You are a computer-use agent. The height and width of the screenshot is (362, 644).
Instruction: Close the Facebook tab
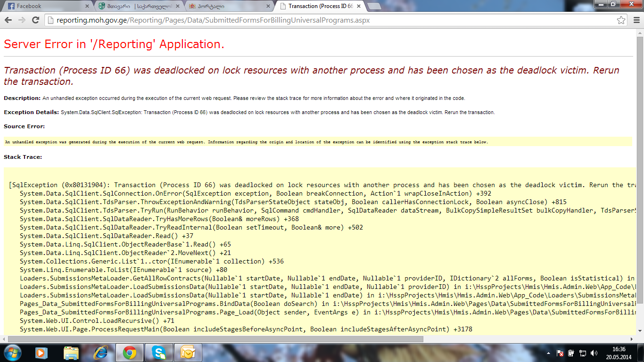point(87,7)
